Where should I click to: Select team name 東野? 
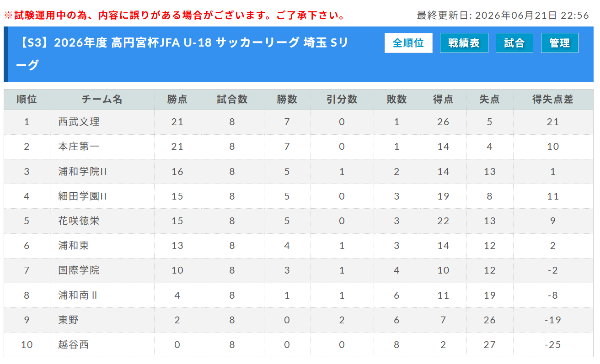[x=69, y=320]
